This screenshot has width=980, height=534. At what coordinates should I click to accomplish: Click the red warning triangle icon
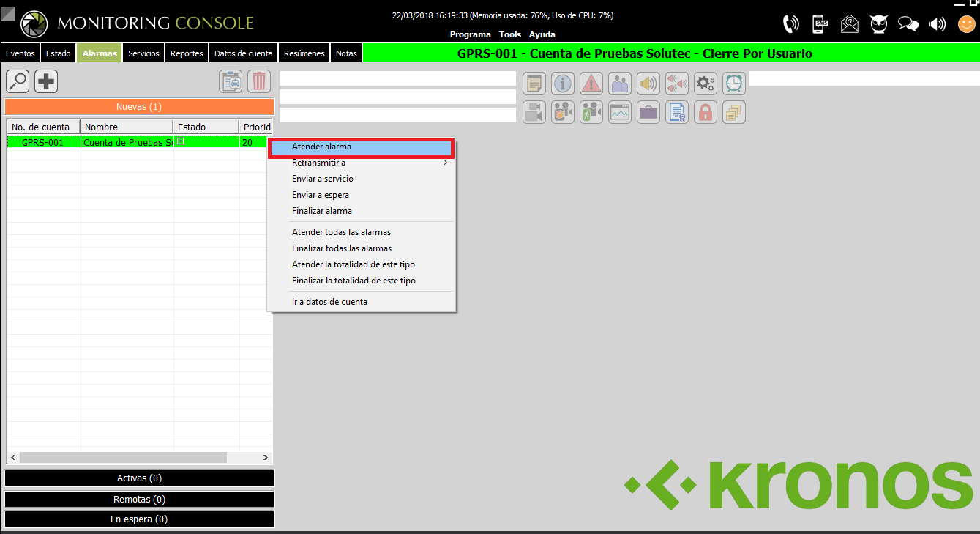(591, 84)
